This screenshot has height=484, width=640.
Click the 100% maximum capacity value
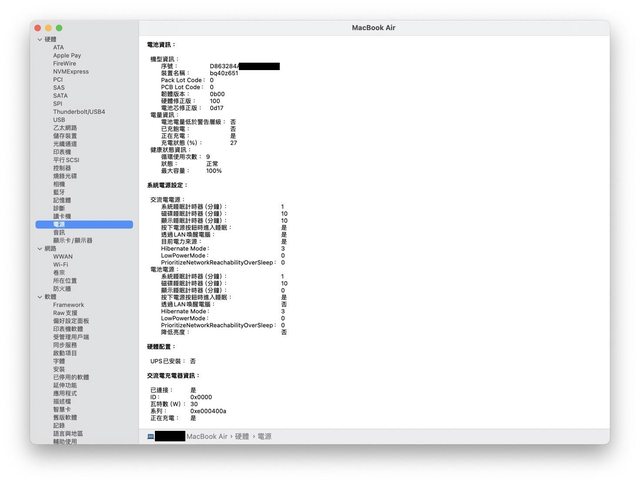click(x=214, y=171)
